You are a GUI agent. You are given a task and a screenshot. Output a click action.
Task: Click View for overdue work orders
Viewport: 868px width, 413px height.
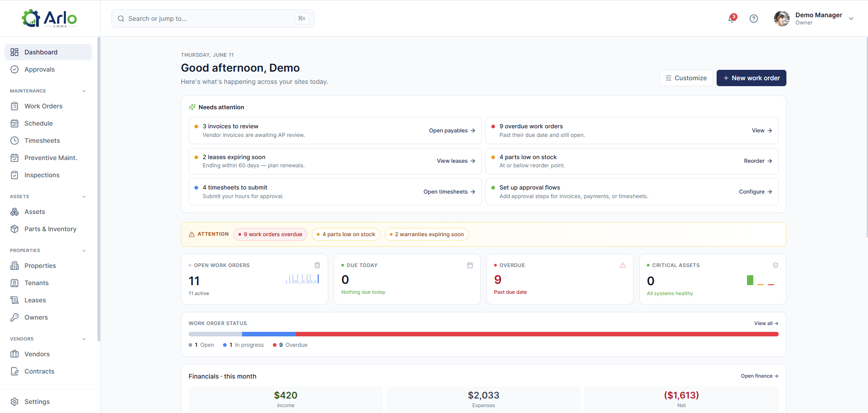pyautogui.click(x=762, y=131)
